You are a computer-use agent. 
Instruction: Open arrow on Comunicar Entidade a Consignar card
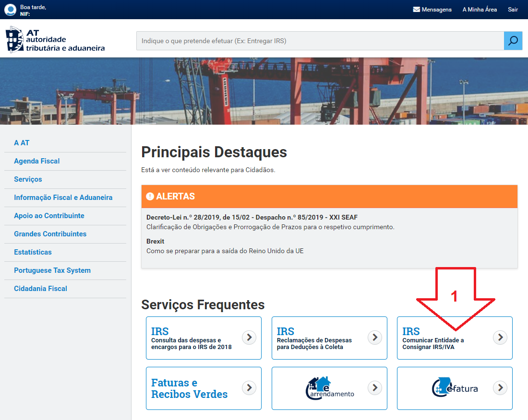point(500,337)
